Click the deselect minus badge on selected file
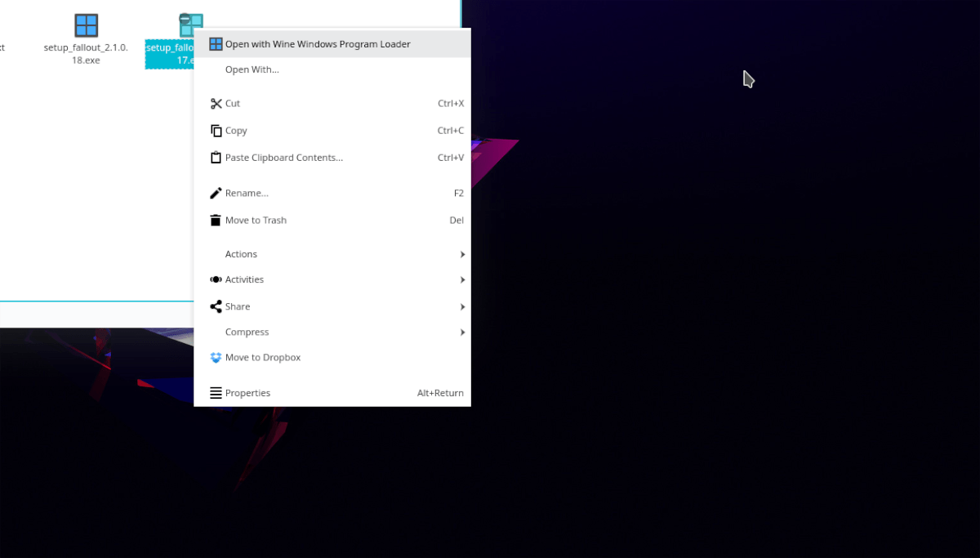Image resolution: width=980 pixels, height=558 pixels. pyautogui.click(x=185, y=18)
